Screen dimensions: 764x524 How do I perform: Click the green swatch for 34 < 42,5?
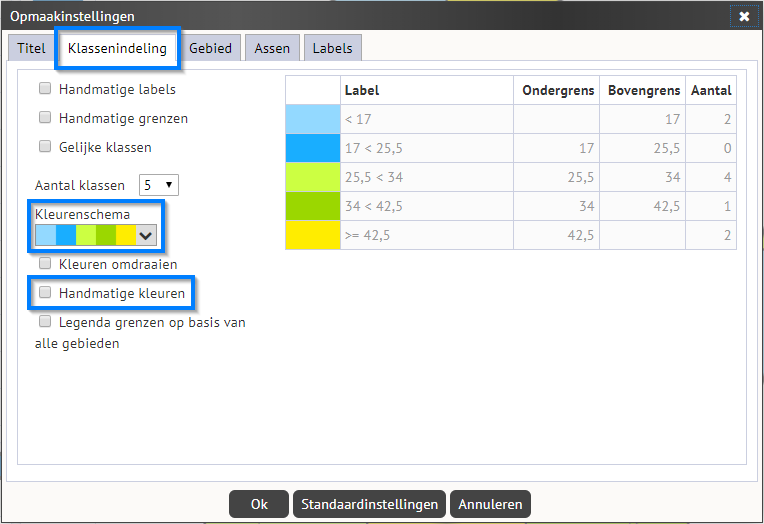coord(313,206)
